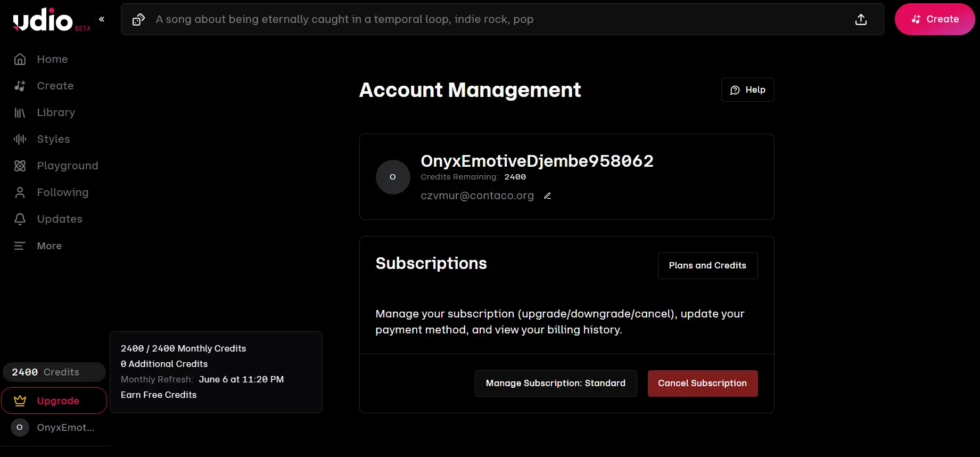
Task: Click username OnyxEmotiveDjembe958062
Action: tap(537, 161)
